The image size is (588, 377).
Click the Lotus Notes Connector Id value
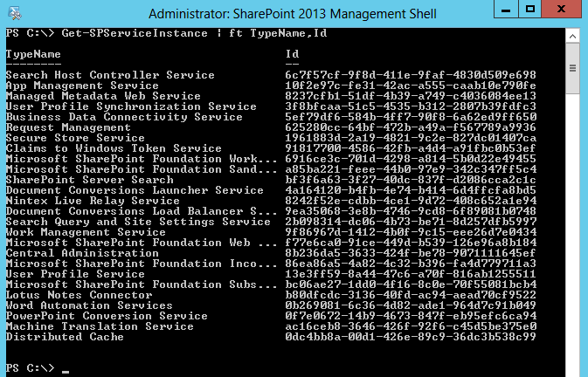point(411,295)
